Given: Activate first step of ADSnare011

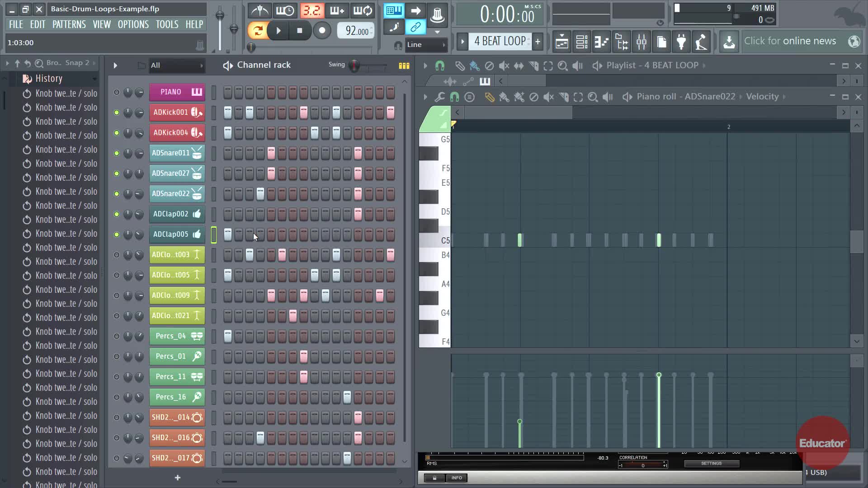Looking at the screenshot, I should (228, 153).
